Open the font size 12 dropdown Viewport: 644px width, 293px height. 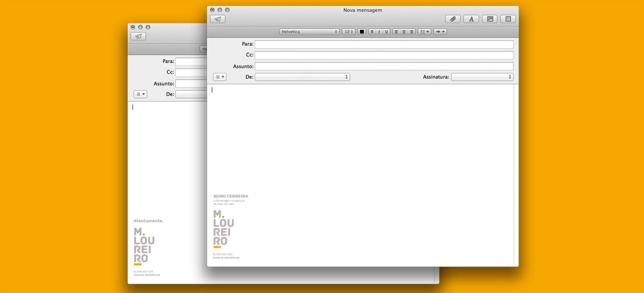tap(348, 32)
